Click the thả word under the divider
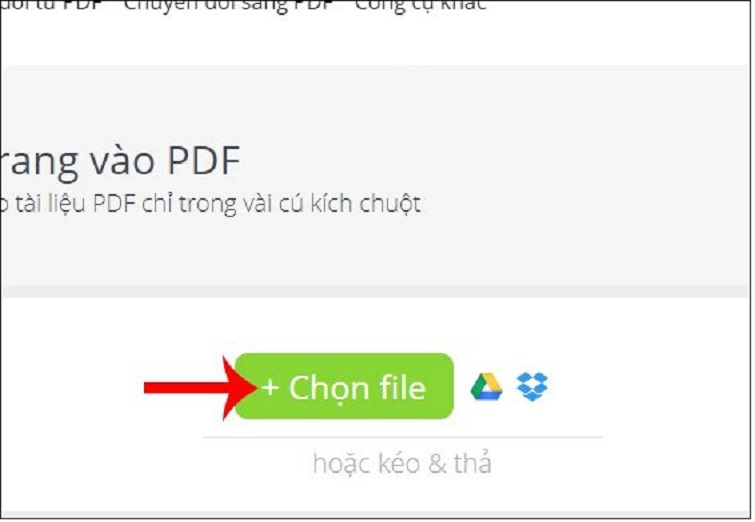 [472, 462]
